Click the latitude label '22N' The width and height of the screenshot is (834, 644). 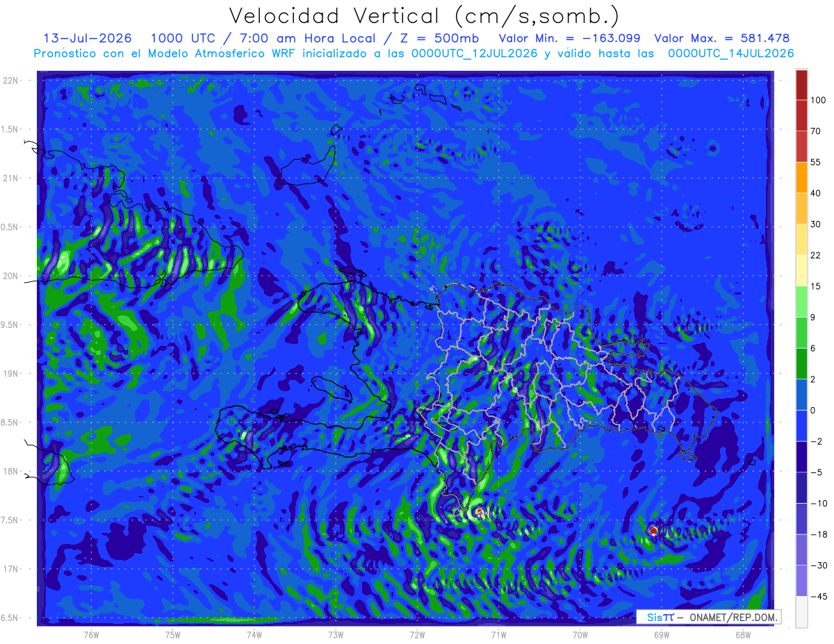pyautogui.click(x=10, y=80)
